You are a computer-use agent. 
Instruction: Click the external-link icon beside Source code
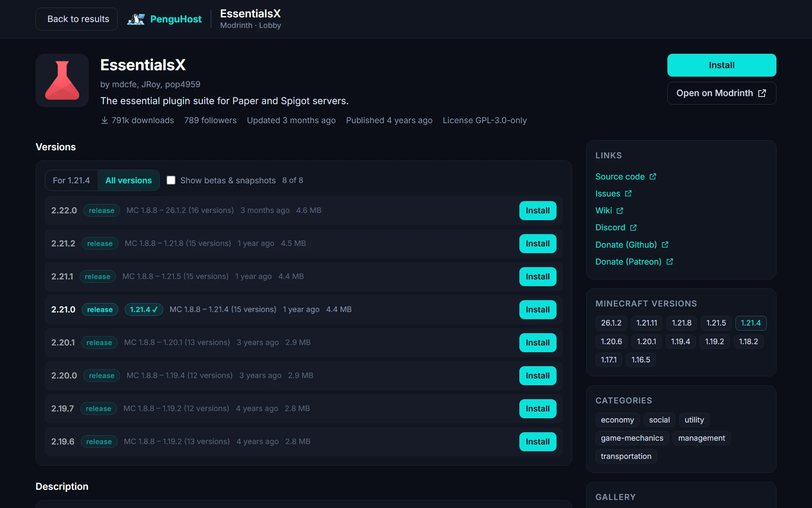pos(653,177)
